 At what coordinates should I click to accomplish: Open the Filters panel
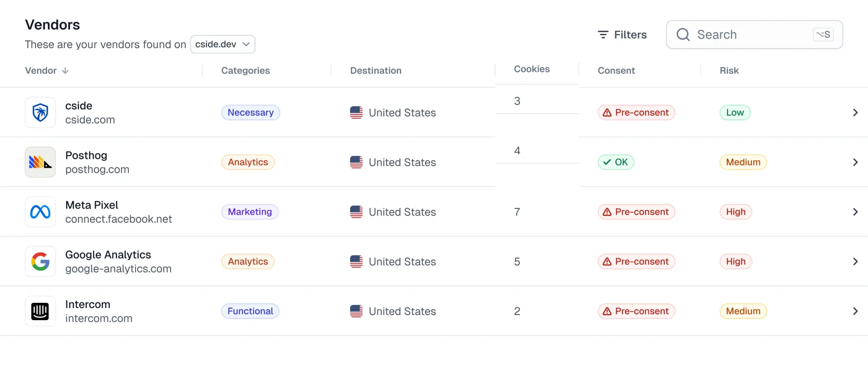tap(621, 34)
